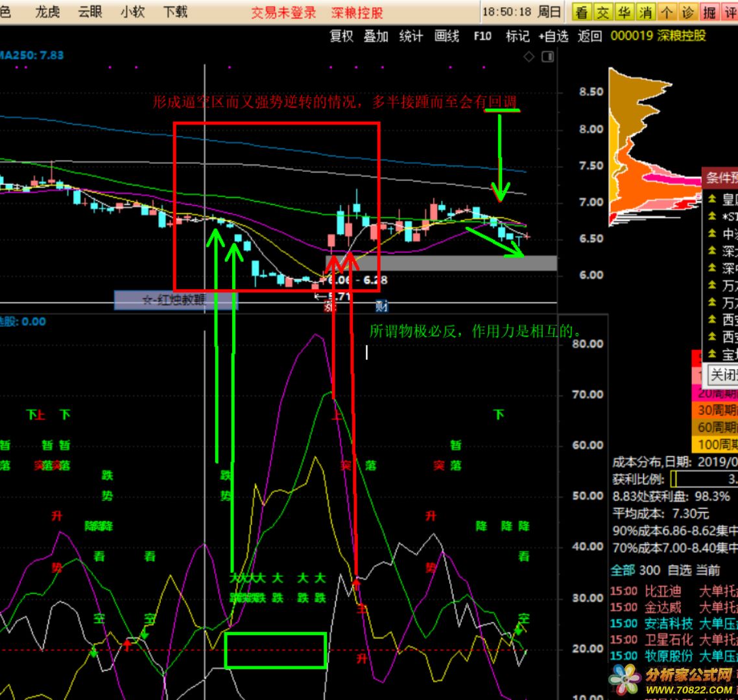Switch to the 自选 filter tab

(x=680, y=570)
